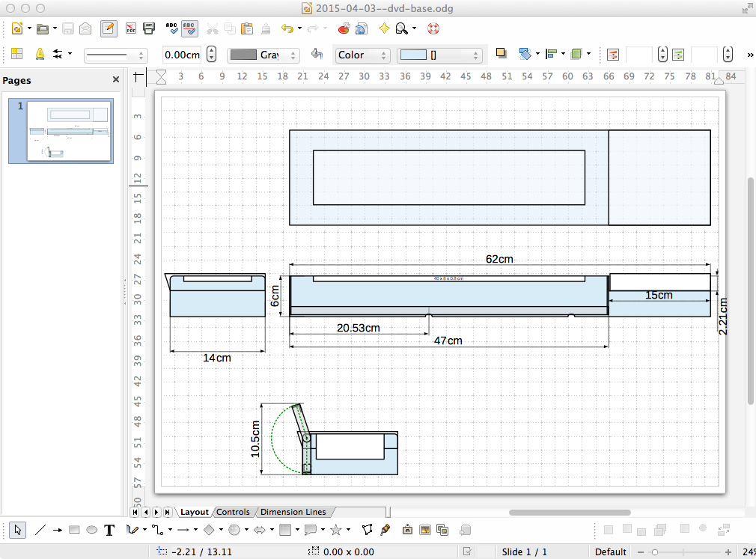This screenshot has height=559, width=756.
Task: Toggle the shadow button
Action: click(x=501, y=54)
